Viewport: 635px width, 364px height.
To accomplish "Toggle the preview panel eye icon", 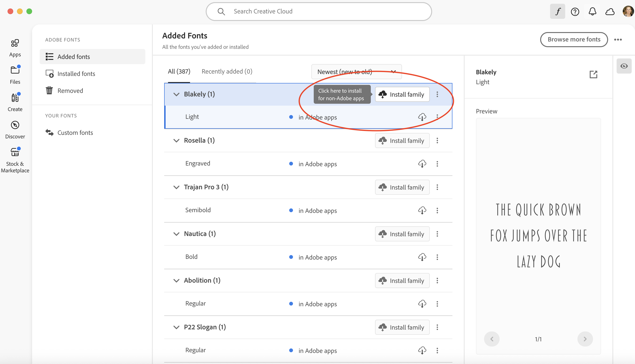I will click(624, 66).
